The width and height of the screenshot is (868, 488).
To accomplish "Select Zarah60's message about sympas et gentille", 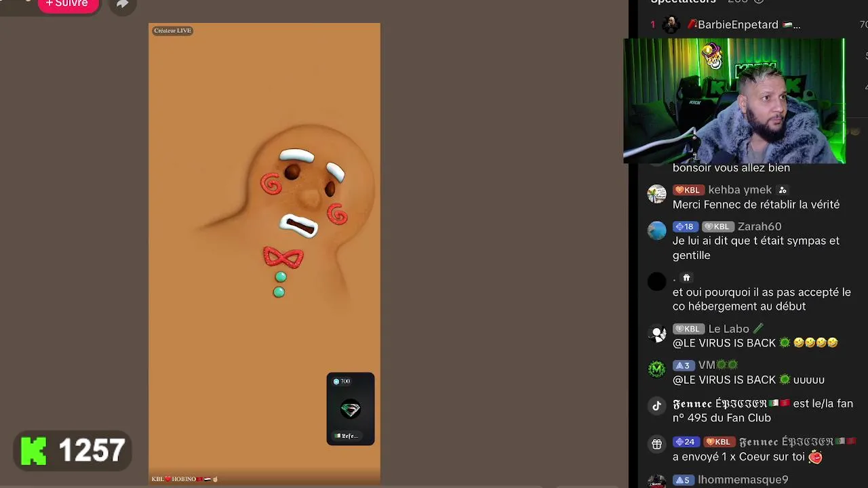I will pyautogui.click(x=756, y=248).
